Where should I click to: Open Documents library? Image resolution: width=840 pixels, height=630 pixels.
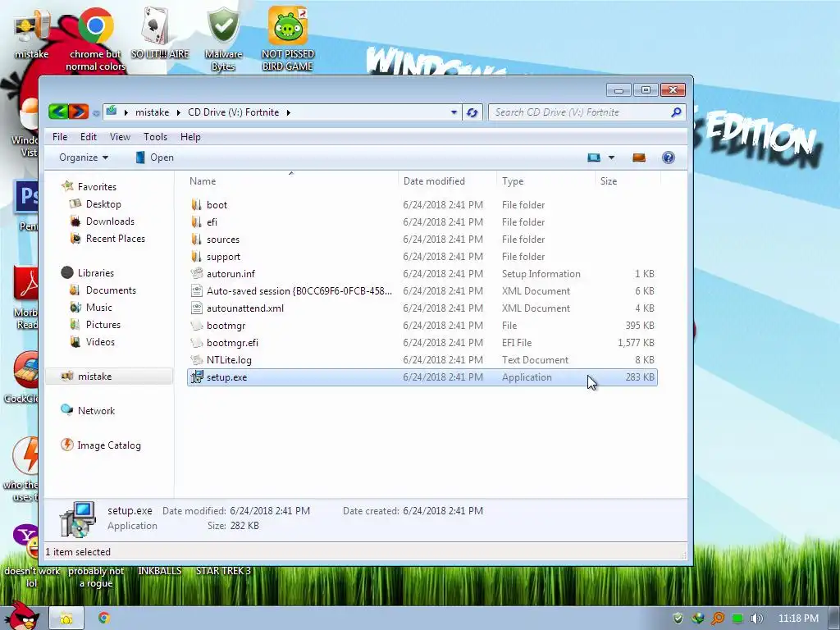click(x=111, y=290)
